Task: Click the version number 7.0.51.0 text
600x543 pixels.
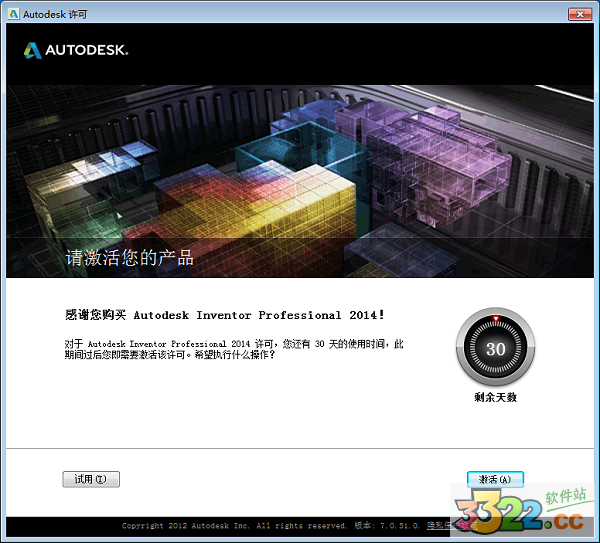Action: (x=397, y=525)
